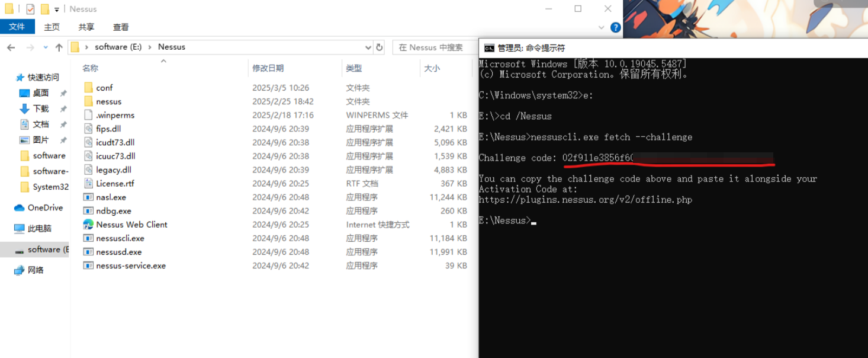Image resolution: width=868 pixels, height=358 pixels.
Task: Open 文档 in the sidebar
Action: click(x=41, y=124)
